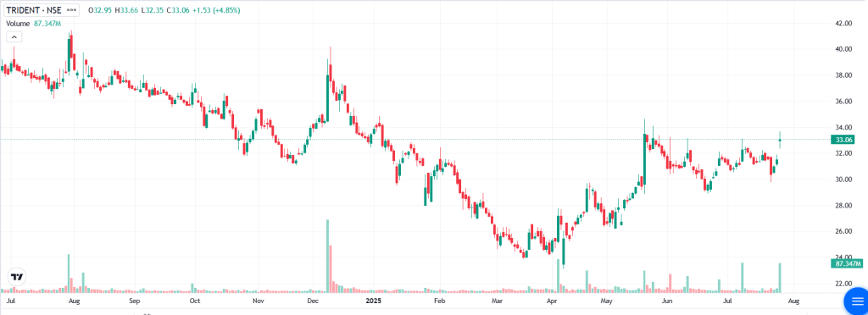Click the Jun label on time axis

(668, 301)
